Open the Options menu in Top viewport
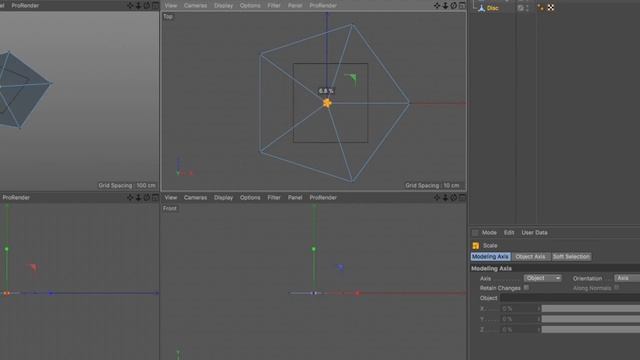 [250, 5]
